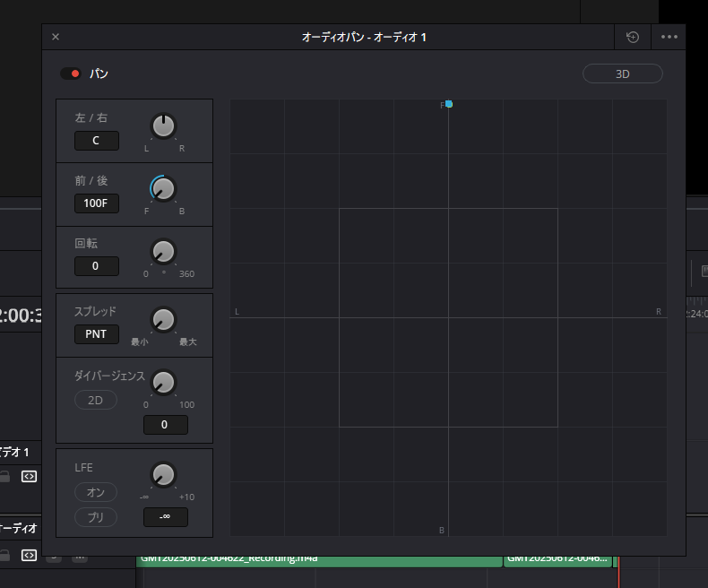Select the GMT20250612-004622_Recording.m4a audio clip
708x588 pixels.
coord(318,559)
